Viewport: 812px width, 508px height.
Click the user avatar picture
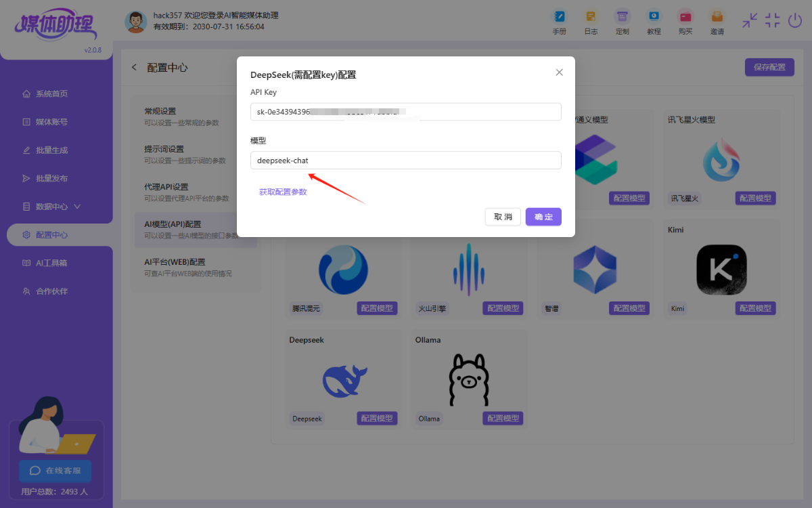[x=136, y=22]
